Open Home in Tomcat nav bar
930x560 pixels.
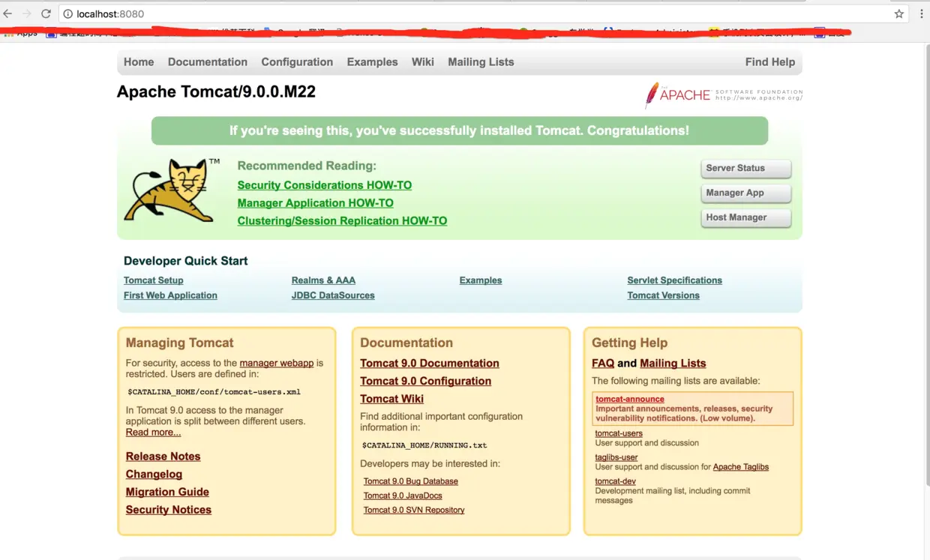pyautogui.click(x=139, y=62)
